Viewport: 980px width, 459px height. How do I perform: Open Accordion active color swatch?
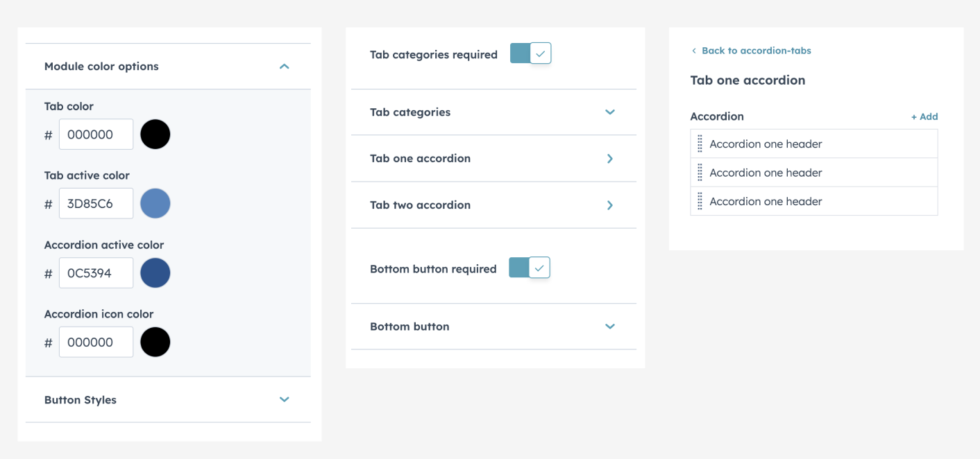click(155, 273)
